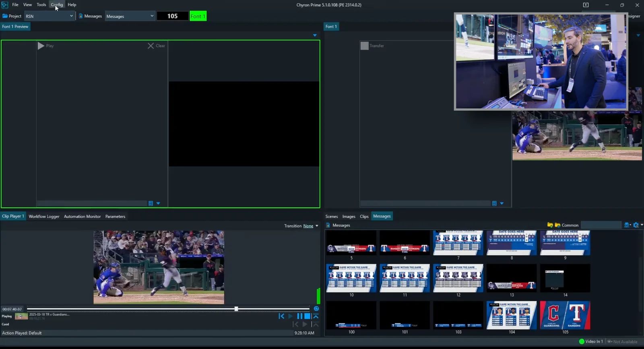This screenshot has width=644, height=349.
Task: Click the Transfer icon in Font 1 panel
Action: pos(364,46)
